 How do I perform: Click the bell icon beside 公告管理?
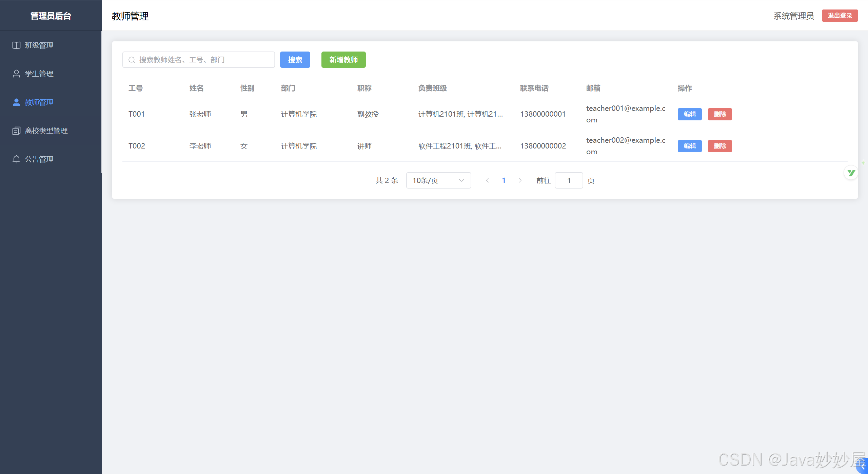tap(16, 159)
